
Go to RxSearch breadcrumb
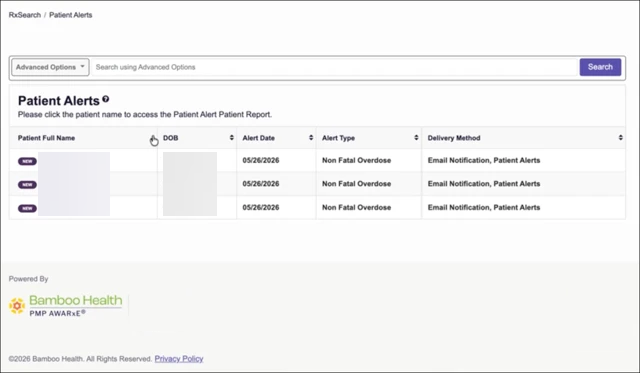24,15
